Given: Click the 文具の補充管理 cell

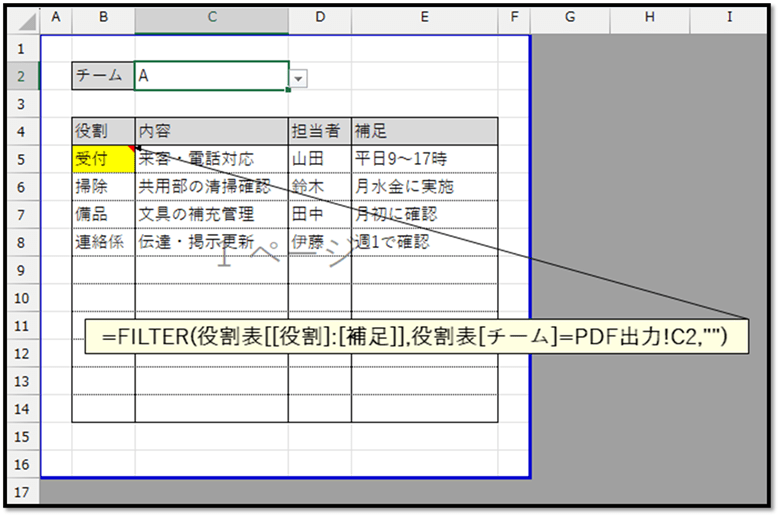Looking at the screenshot, I should (211, 214).
